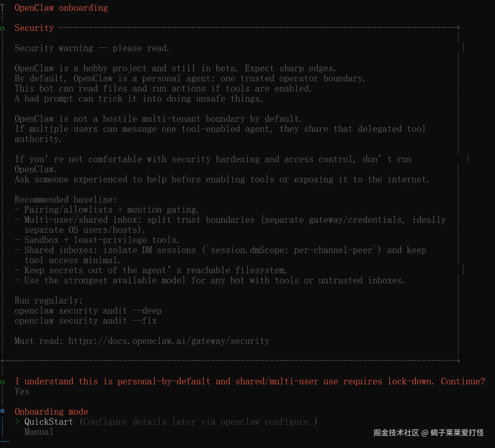Click the red 'Security' section heading

[x=34, y=28]
